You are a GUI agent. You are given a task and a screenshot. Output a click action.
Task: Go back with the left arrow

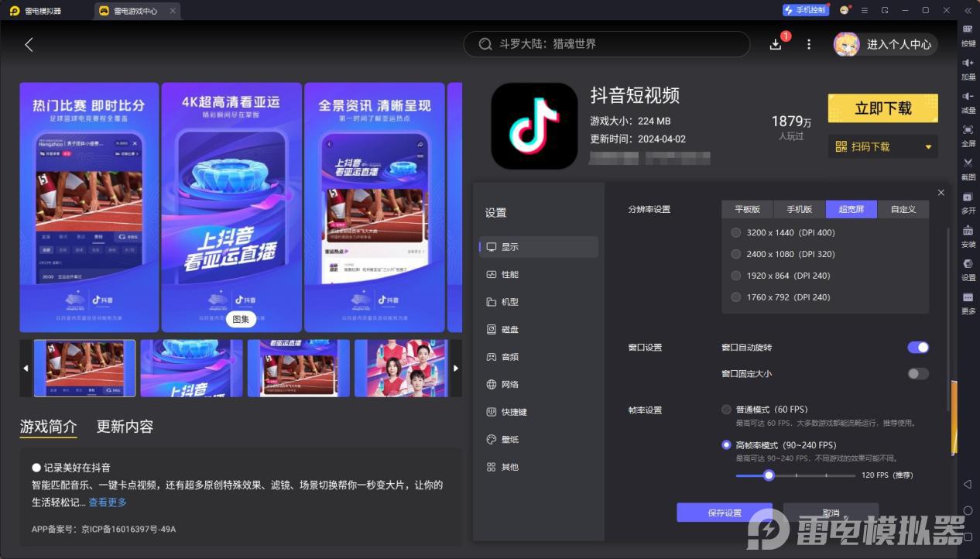pos(29,45)
